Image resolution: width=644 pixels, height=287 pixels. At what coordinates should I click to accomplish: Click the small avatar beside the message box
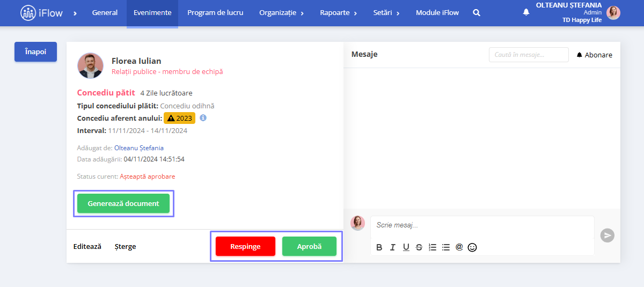point(357,223)
